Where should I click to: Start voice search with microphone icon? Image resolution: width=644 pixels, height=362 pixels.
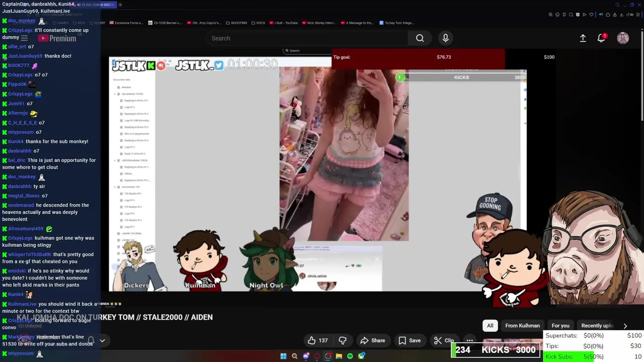(x=445, y=38)
